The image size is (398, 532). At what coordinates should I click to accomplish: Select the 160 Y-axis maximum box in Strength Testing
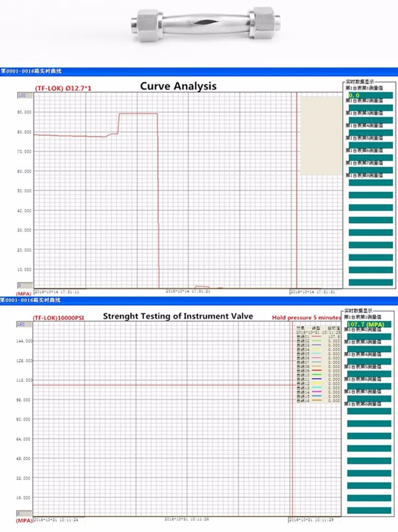click(22, 324)
